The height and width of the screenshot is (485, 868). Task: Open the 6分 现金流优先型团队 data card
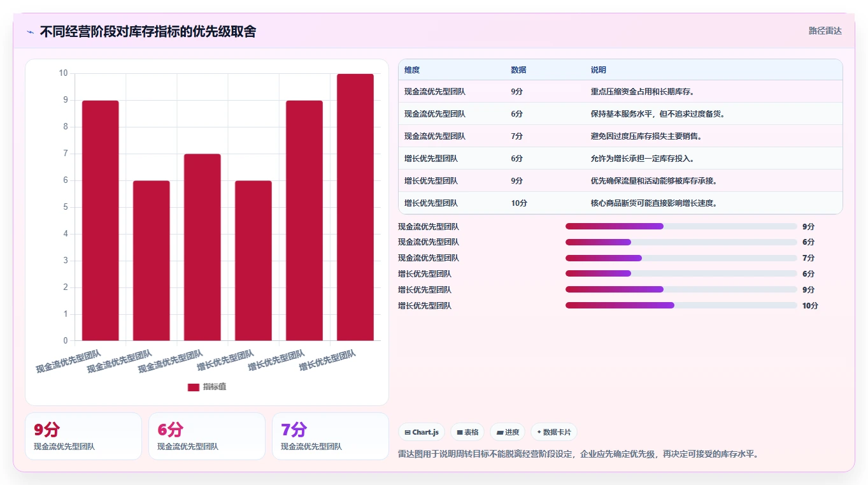pos(207,436)
